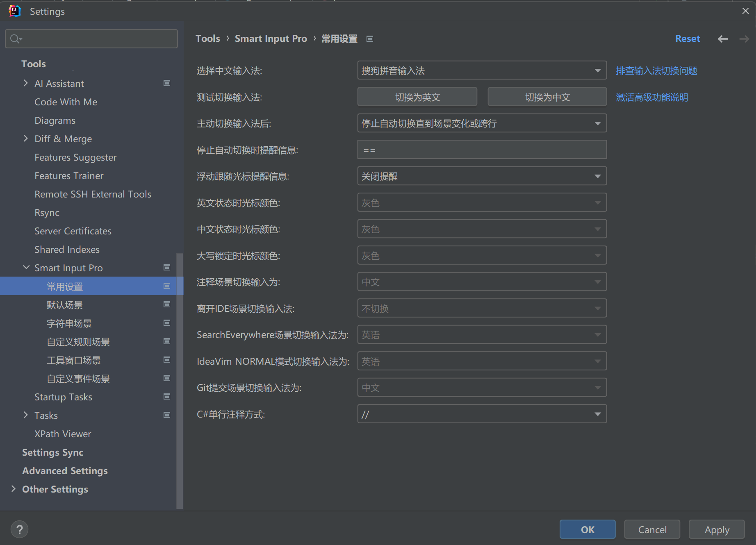Viewport: 756px width, 545px height.
Task: Open the 注释场景切换输入为 dropdown
Action: (x=482, y=282)
